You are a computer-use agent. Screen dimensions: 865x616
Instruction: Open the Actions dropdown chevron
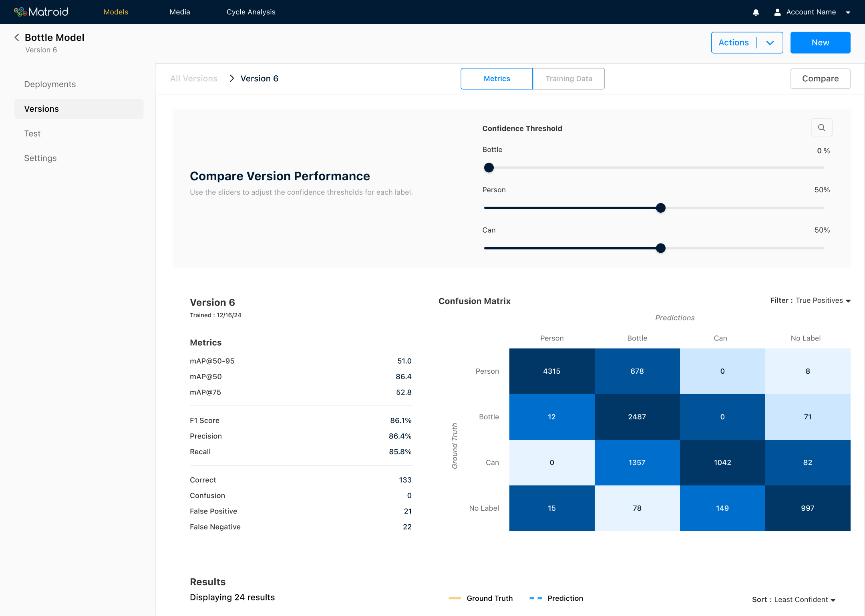(770, 43)
